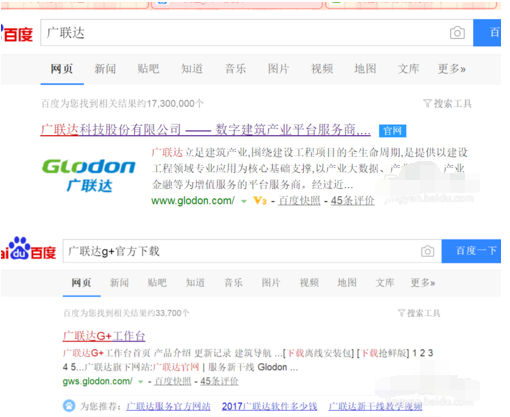Click the round 为您推荐 icon at bottom

click(x=69, y=406)
